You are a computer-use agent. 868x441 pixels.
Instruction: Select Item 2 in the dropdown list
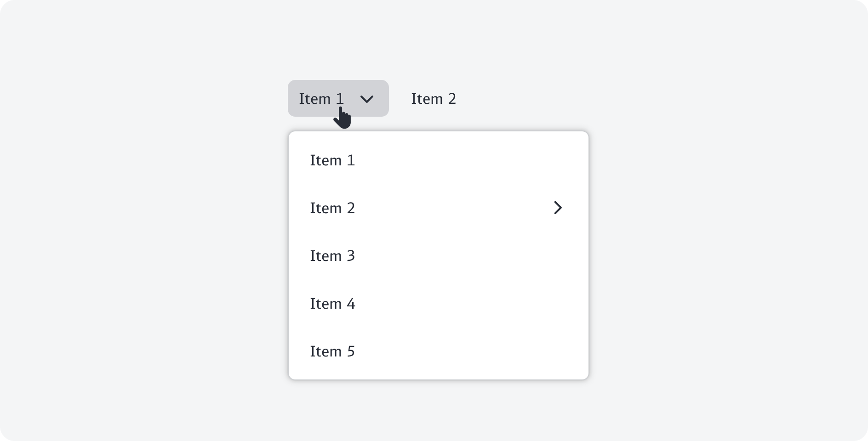click(x=332, y=208)
